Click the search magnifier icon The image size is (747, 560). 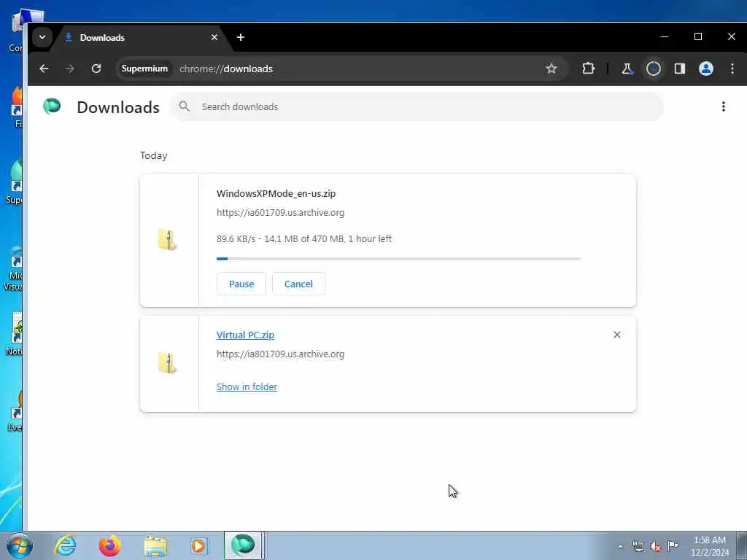tap(185, 106)
